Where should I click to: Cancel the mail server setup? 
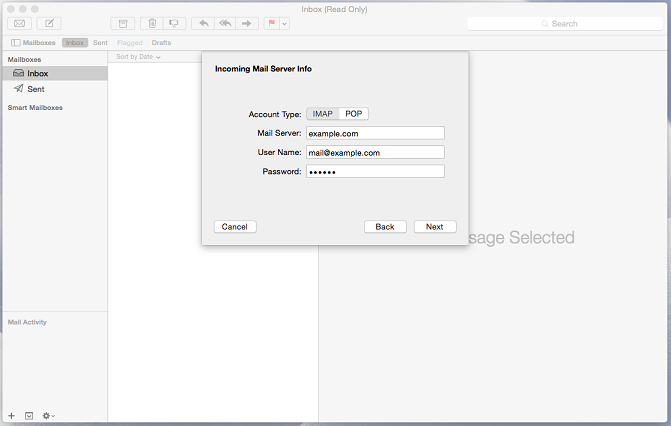click(x=235, y=227)
